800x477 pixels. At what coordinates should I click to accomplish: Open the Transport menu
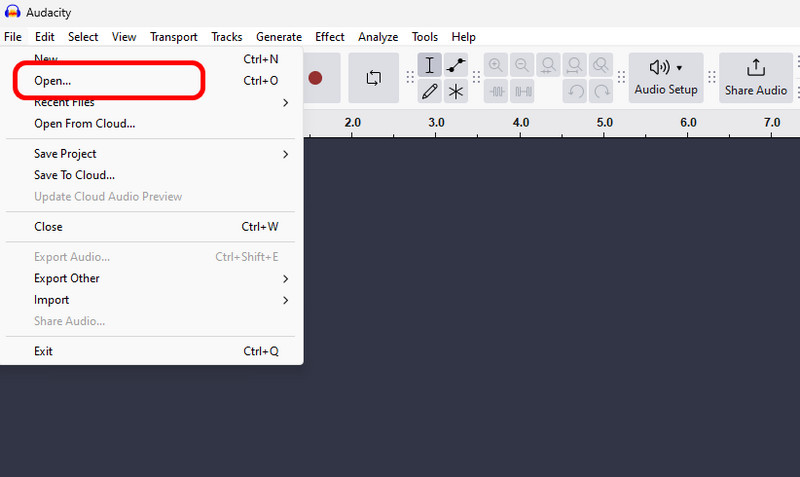click(x=173, y=37)
